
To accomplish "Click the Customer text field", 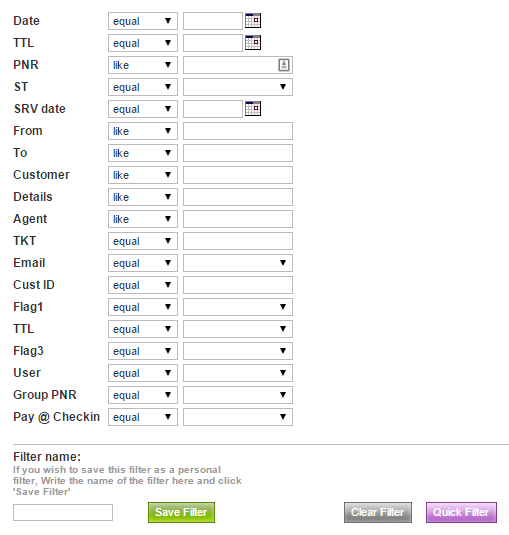I will click(x=238, y=175).
